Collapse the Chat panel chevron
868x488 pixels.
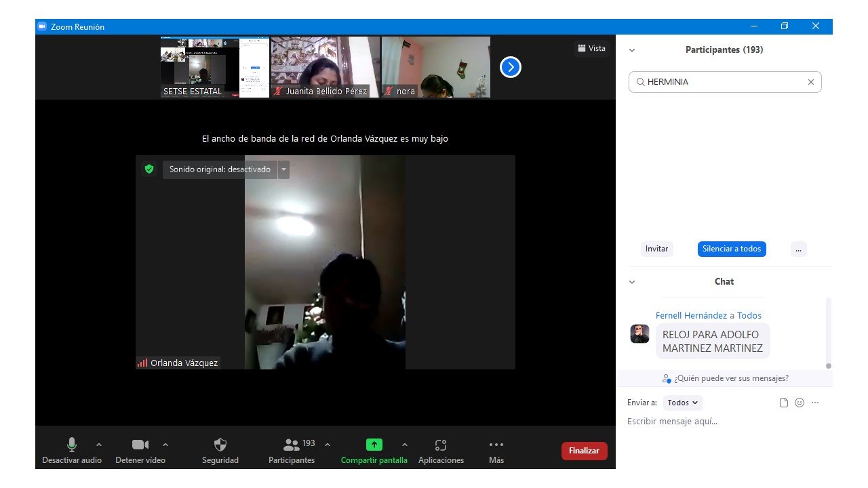point(632,282)
